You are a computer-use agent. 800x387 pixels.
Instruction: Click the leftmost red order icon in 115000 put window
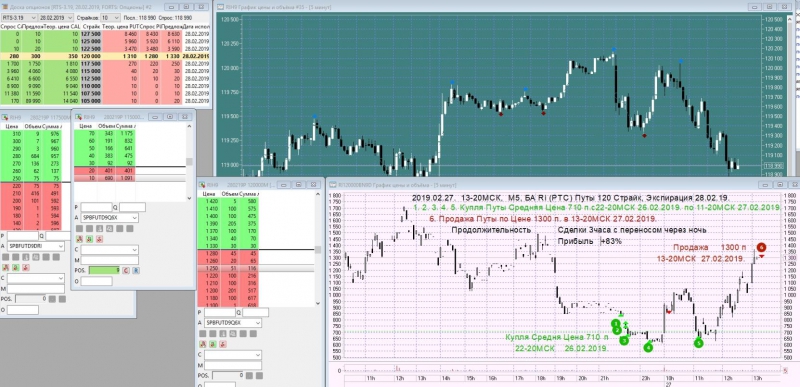click(79, 239)
